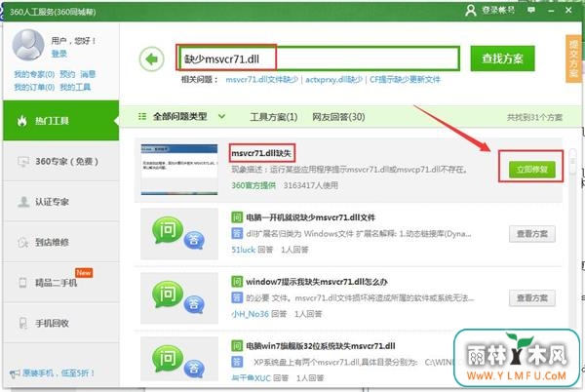Click the list icon beside 全部问题类型
This screenshot has width=585, height=392.
(142, 116)
